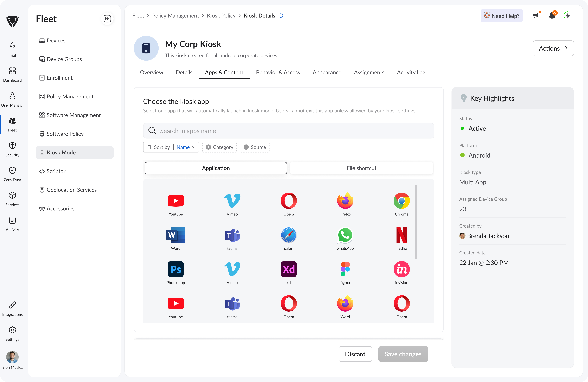The height and width of the screenshot is (382, 588).
Task: Select the Word app in second row
Action: (x=176, y=238)
